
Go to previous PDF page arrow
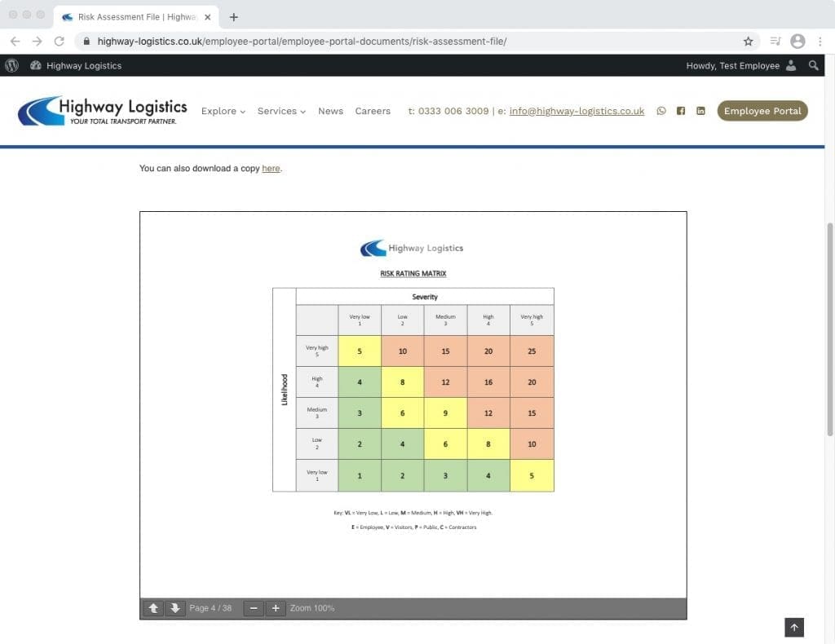(153, 608)
